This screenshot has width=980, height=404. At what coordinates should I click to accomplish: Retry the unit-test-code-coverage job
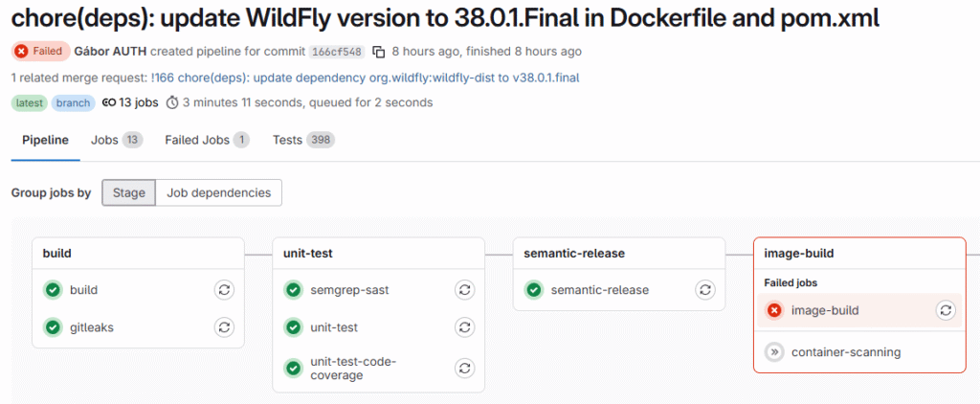(464, 368)
